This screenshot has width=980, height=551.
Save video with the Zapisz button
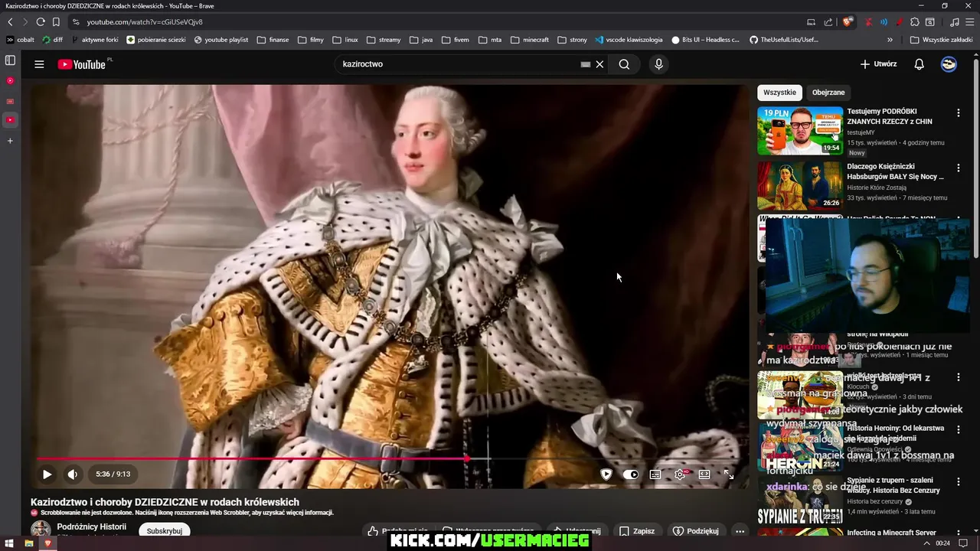[637, 530]
